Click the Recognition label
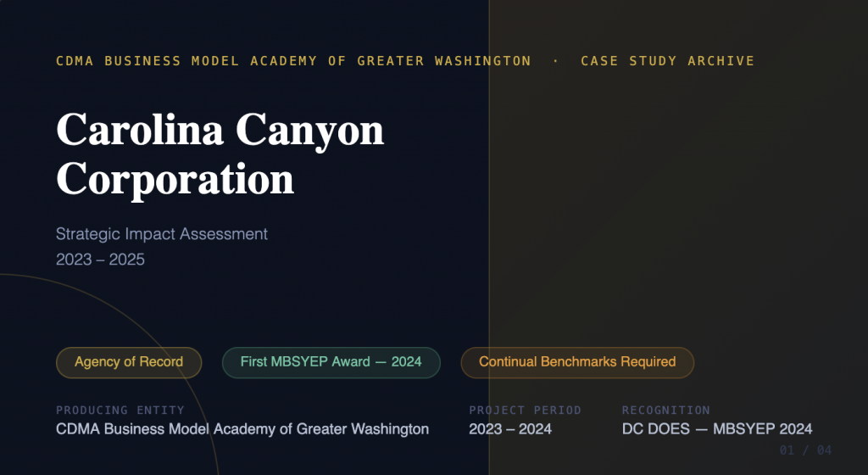Screen dimensions: 868x475 point(665,411)
